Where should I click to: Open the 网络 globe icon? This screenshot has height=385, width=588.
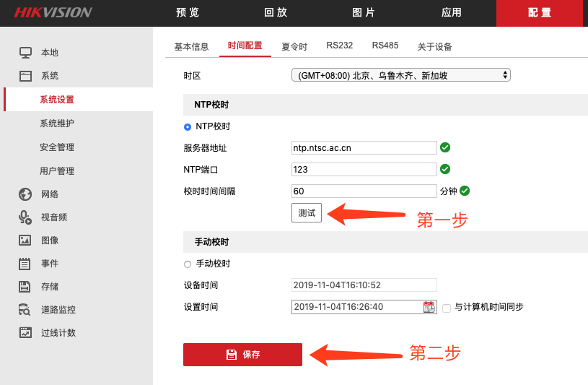tap(25, 194)
